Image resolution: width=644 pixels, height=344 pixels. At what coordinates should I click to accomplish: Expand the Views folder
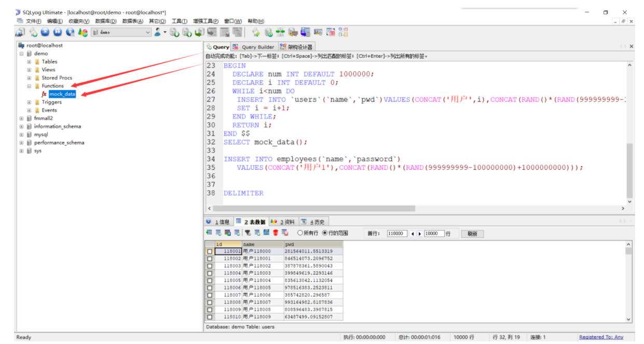click(x=29, y=70)
